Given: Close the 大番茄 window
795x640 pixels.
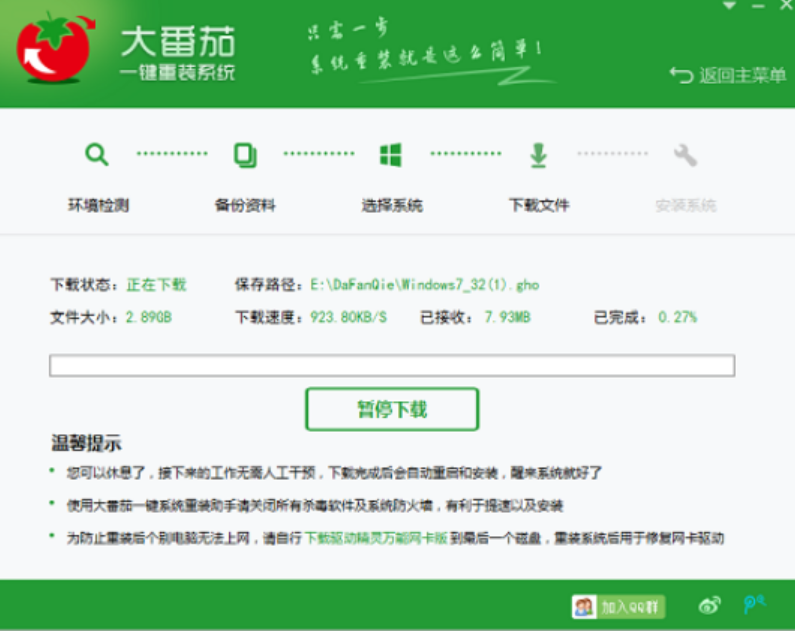Looking at the screenshot, I should tap(787, 6).
